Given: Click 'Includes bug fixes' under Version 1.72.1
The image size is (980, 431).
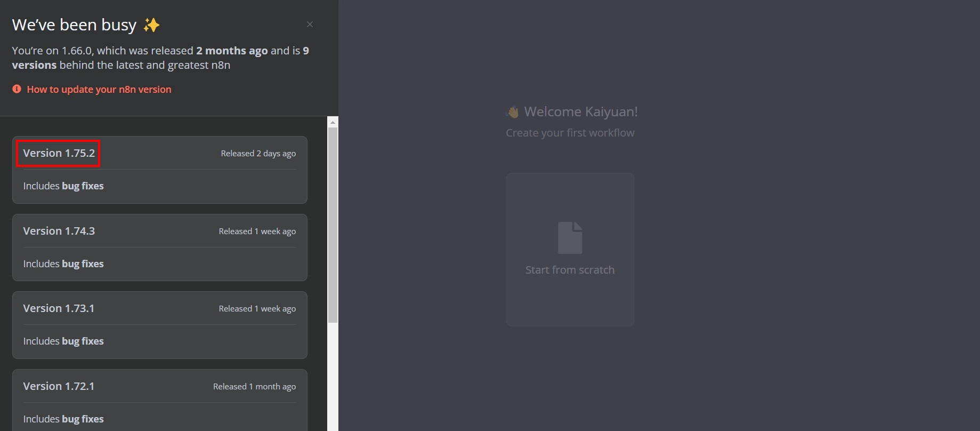Looking at the screenshot, I should coord(63,419).
